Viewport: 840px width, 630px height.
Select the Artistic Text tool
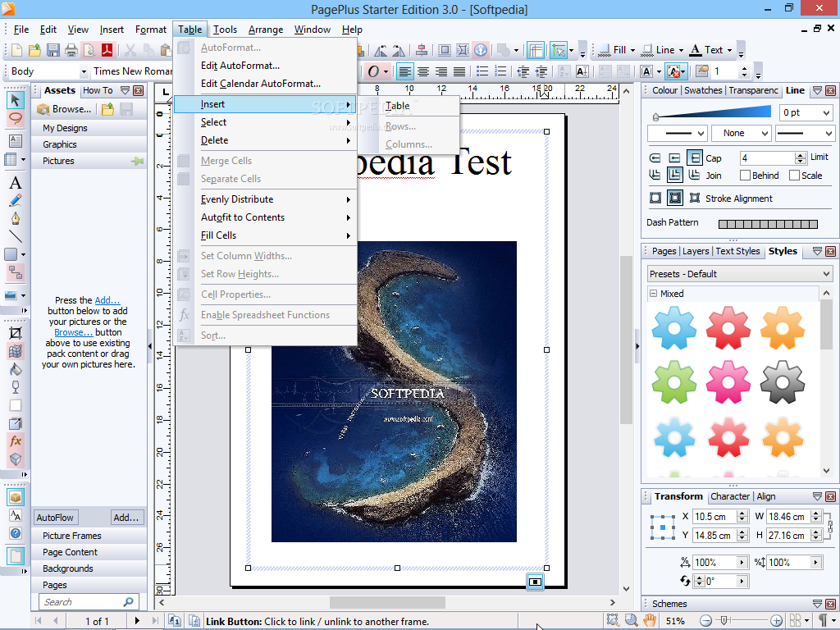(x=15, y=183)
